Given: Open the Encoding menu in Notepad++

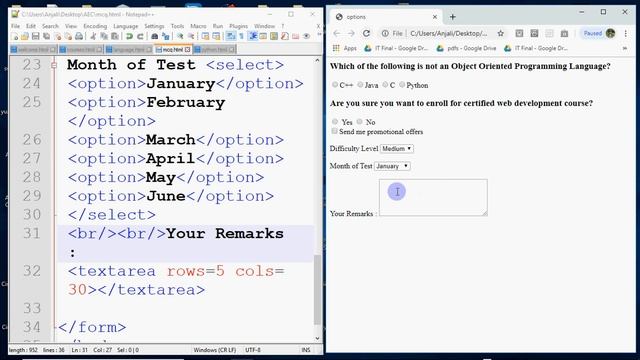Looking at the screenshot, I should 95,26.
